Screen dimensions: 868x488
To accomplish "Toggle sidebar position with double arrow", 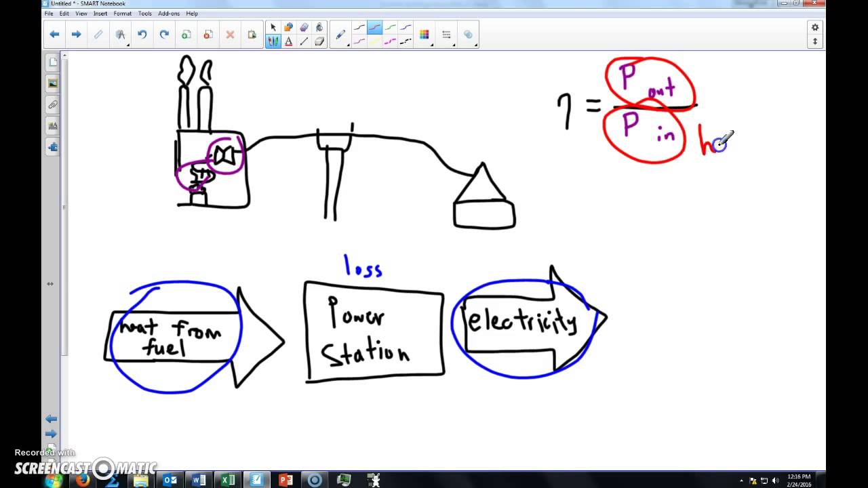I will (50, 284).
